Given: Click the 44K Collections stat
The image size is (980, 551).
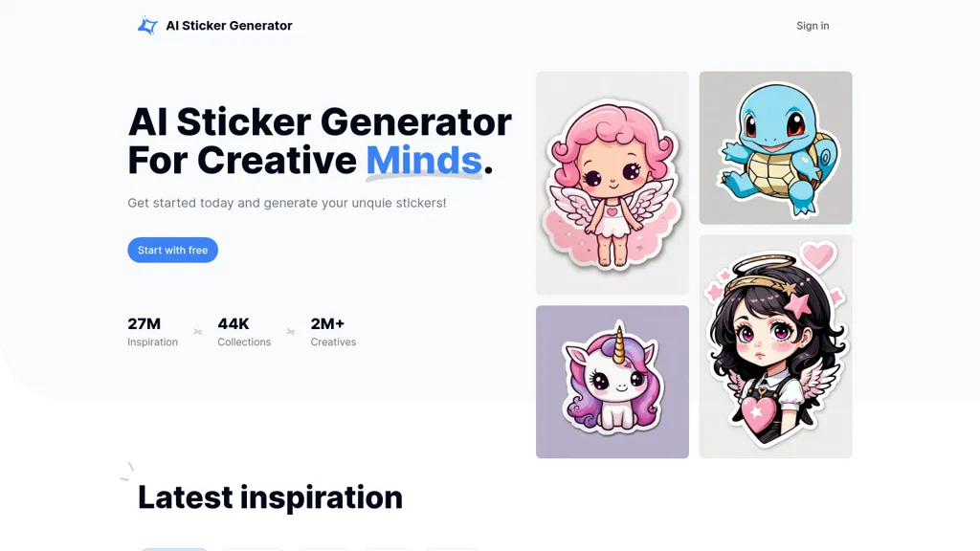Looking at the screenshot, I should coord(244,332).
